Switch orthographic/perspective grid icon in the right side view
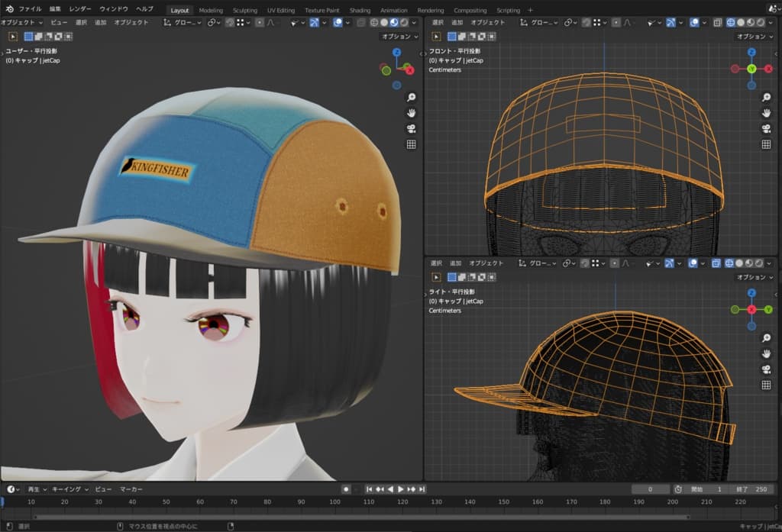The image size is (782, 532). tap(766, 385)
